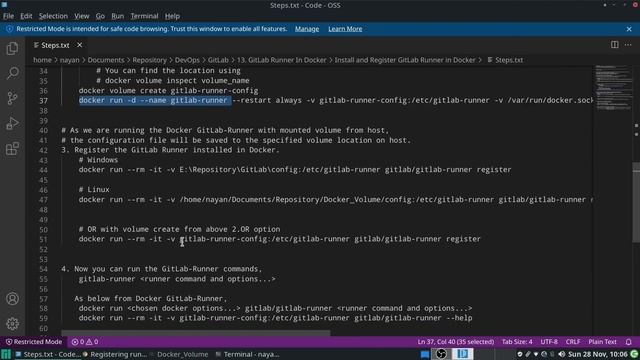The height and width of the screenshot is (360, 640).
Task: Expand Install and Register GitLab Runner breadcrumb
Action: [405, 60]
